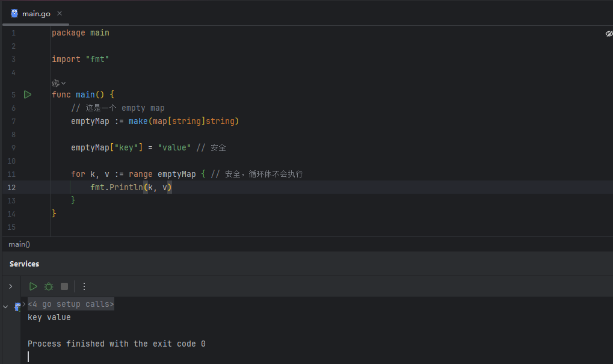Click fmt.Println call on line 12

(x=131, y=187)
